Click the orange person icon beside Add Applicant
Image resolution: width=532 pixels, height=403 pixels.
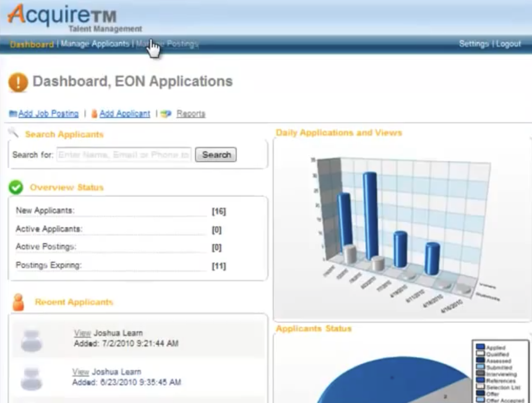(95, 114)
